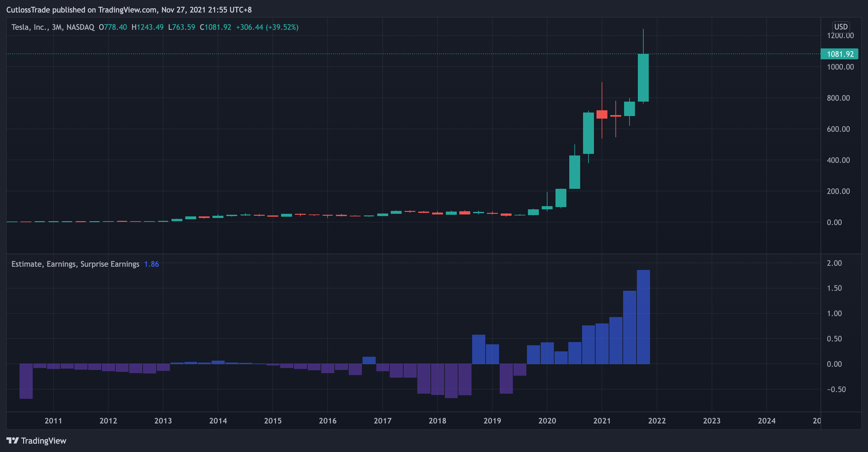This screenshot has width=868, height=452.
Task: Click the TradingView wordmark text
Action: coord(44,440)
